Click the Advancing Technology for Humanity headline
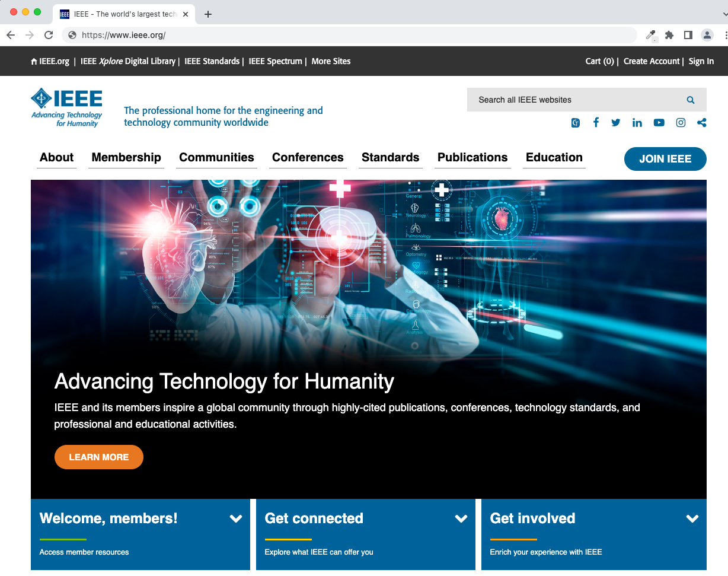This screenshot has width=728, height=576. coord(224,381)
